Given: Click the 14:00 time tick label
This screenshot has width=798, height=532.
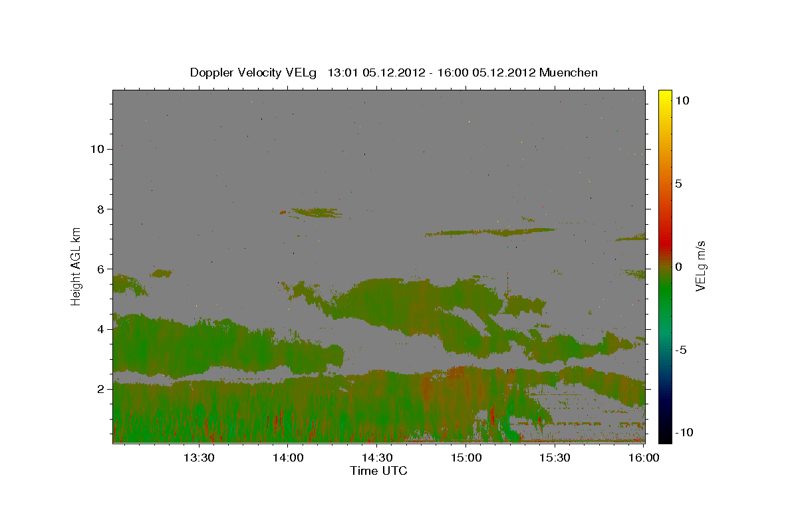Looking at the screenshot, I should 287,458.
